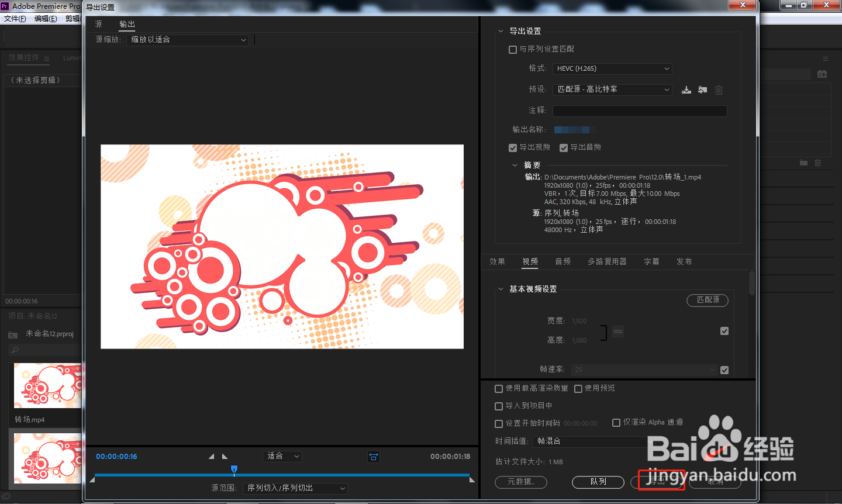Open the 文件(F) menu in Premiere
Image resolution: width=842 pixels, height=504 pixels.
[x=15, y=19]
